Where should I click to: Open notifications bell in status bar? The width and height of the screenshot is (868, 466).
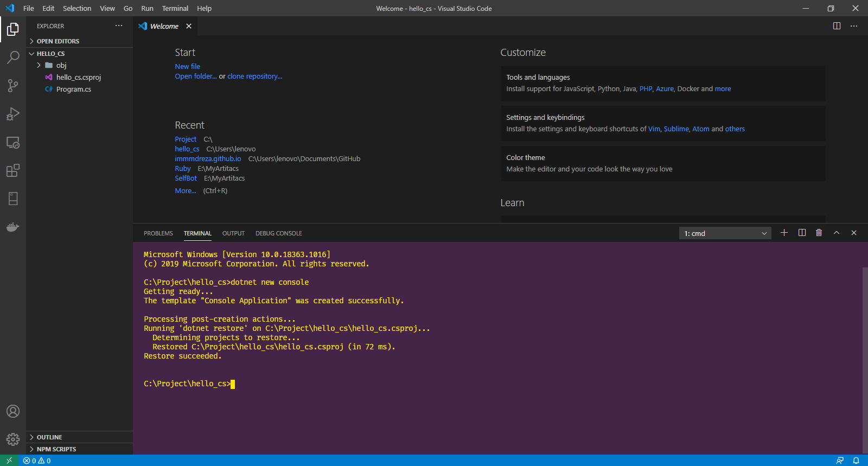tap(856, 461)
